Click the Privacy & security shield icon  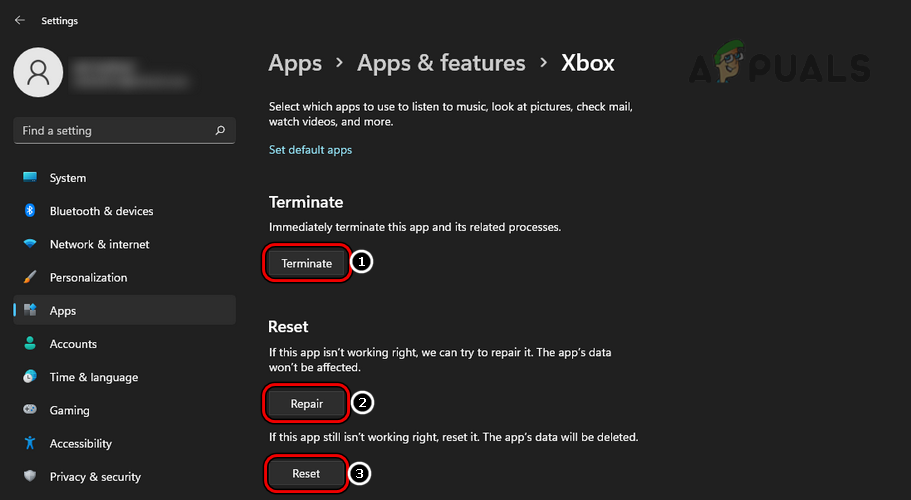point(30,477)
